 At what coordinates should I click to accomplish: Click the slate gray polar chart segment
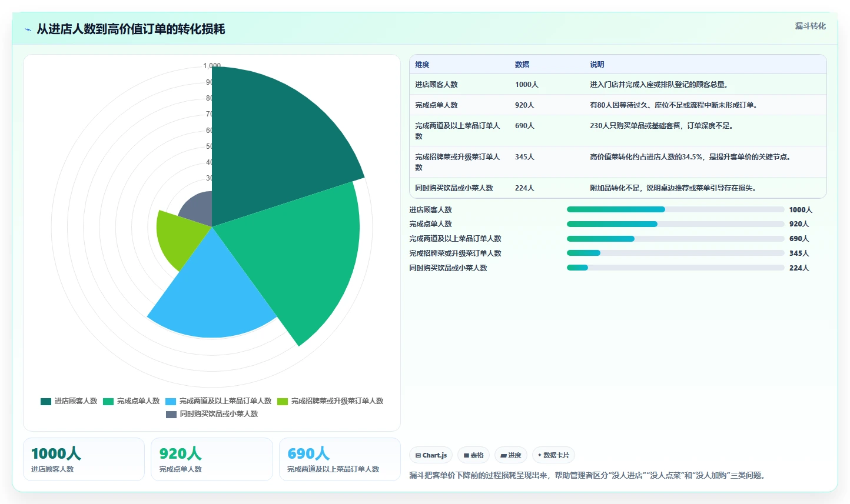[x=198, y=209]
